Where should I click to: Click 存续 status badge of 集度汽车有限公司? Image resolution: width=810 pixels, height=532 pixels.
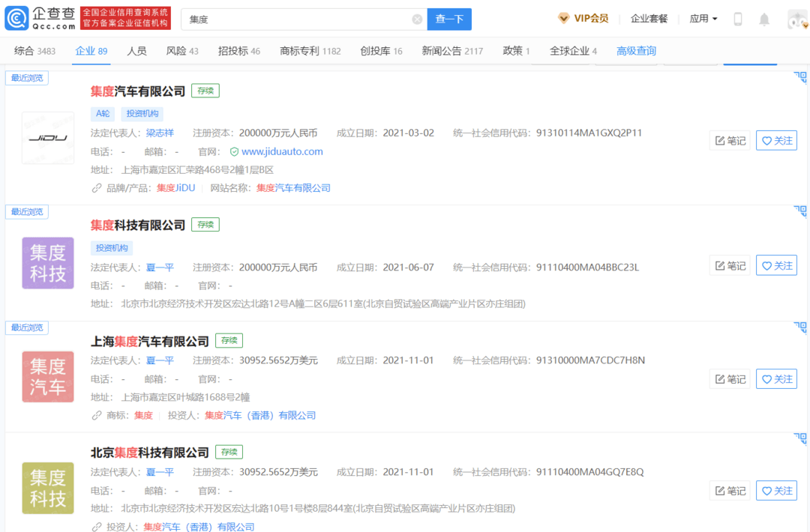point(205,91)
